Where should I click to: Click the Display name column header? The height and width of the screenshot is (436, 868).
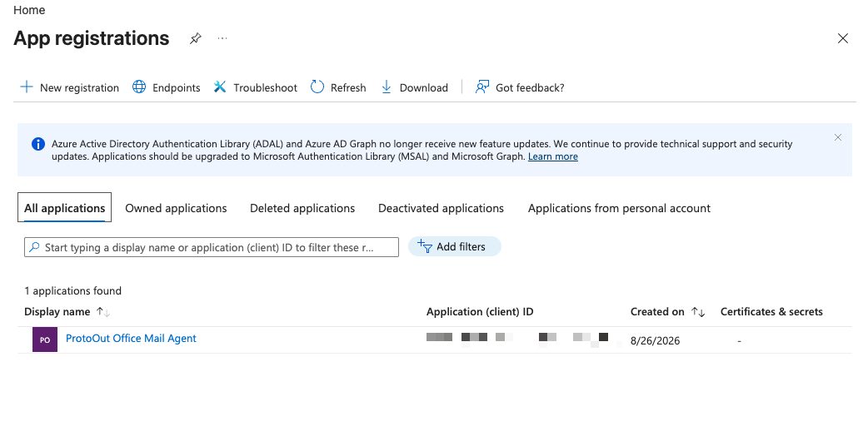(57, 312)
